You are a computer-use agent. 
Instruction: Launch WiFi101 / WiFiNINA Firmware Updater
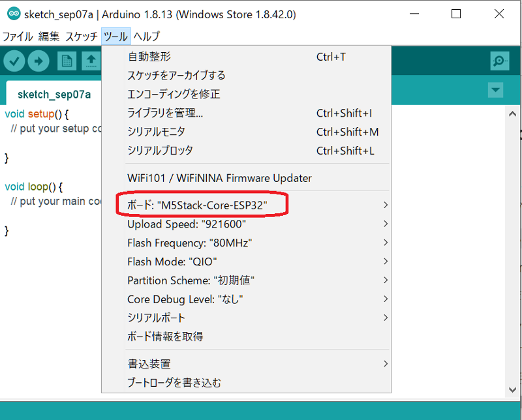(x=247, y=178)
